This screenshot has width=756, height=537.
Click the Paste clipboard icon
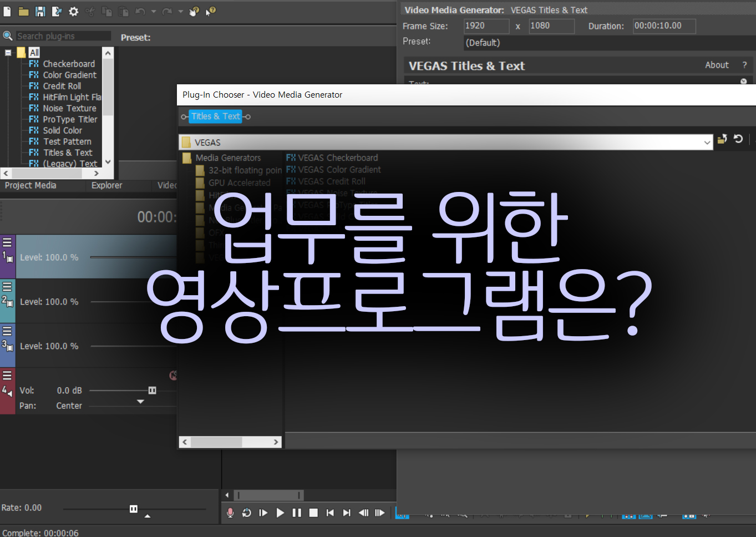pos(124,11)
